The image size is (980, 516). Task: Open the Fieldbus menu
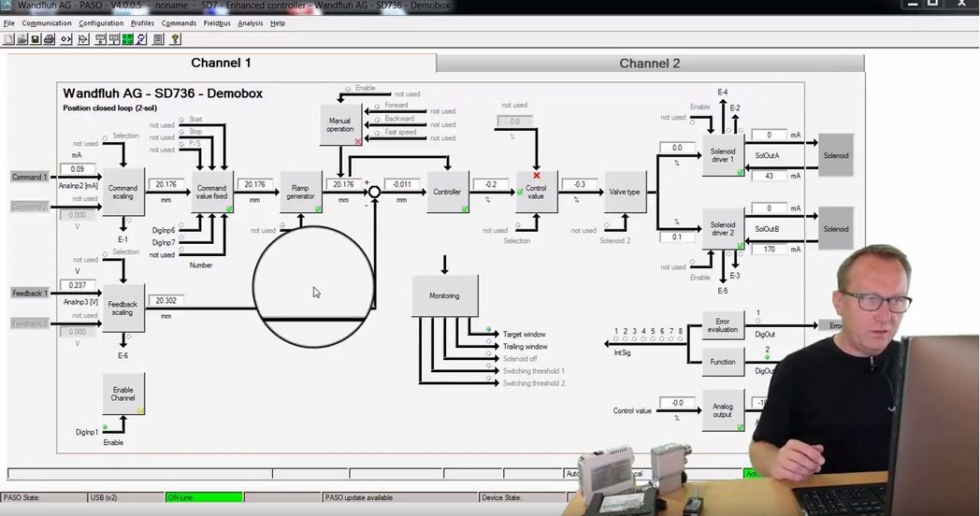tap(217, 23)
